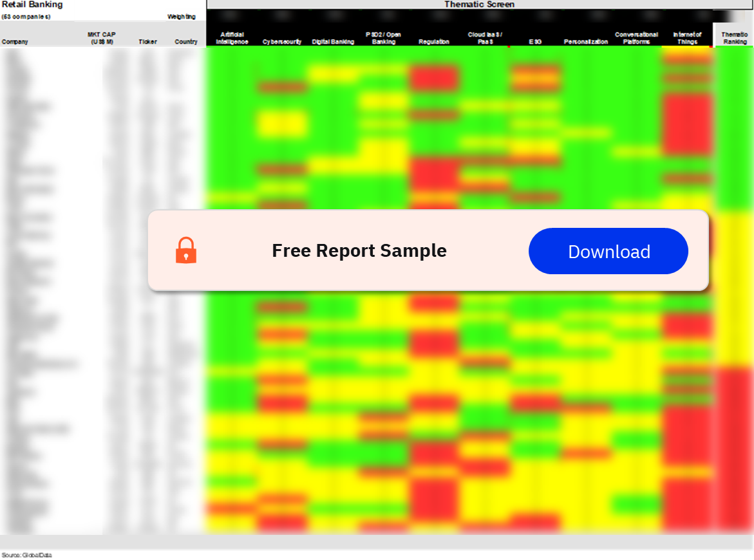Viewport: 754px width, 560px height.
Task: Click the orange padlock icon
Action: click(186, 250)
